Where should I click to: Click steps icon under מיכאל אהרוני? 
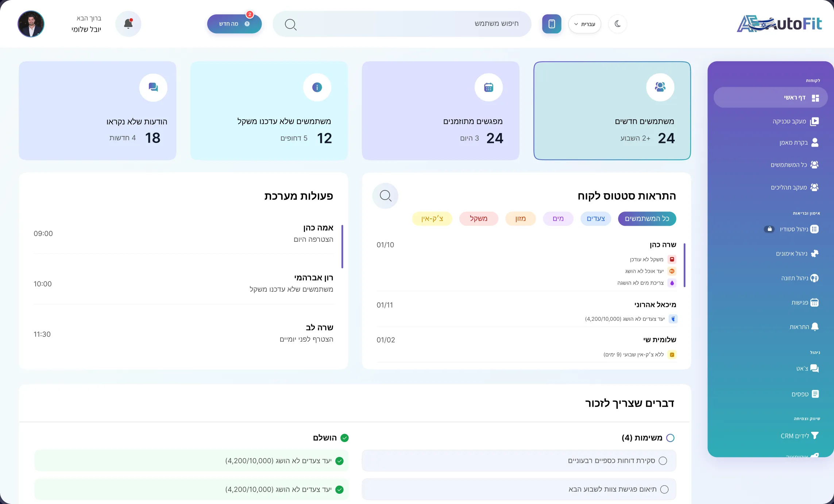point(673,319)
